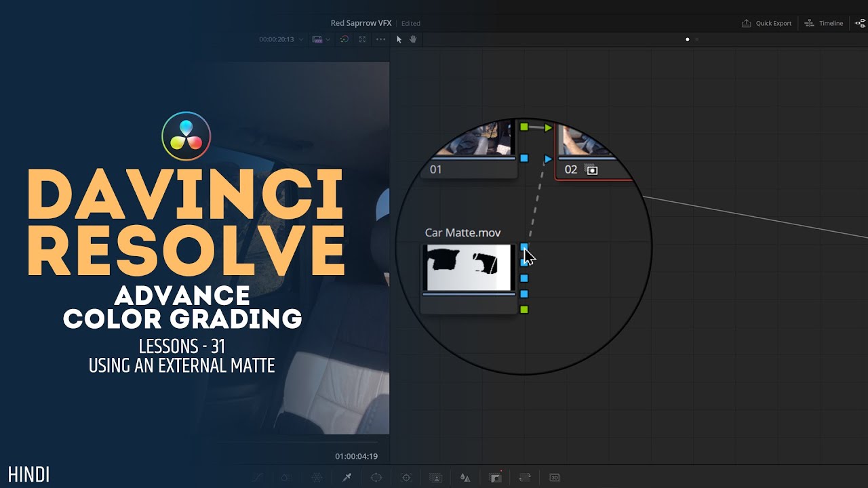Click the bypass color grades icon
This screenshot has height=488, width=868.
coord(344,39)
